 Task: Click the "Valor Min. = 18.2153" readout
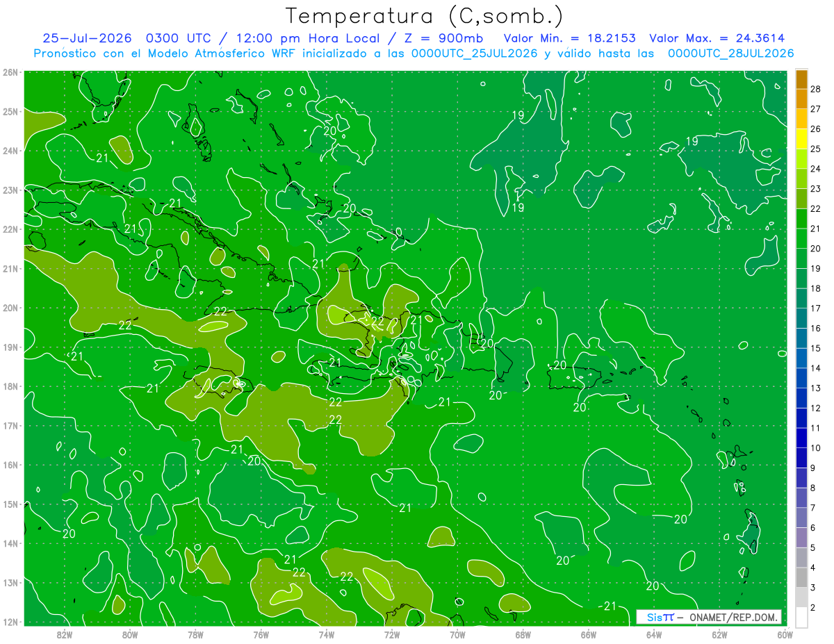coord(569,38)
